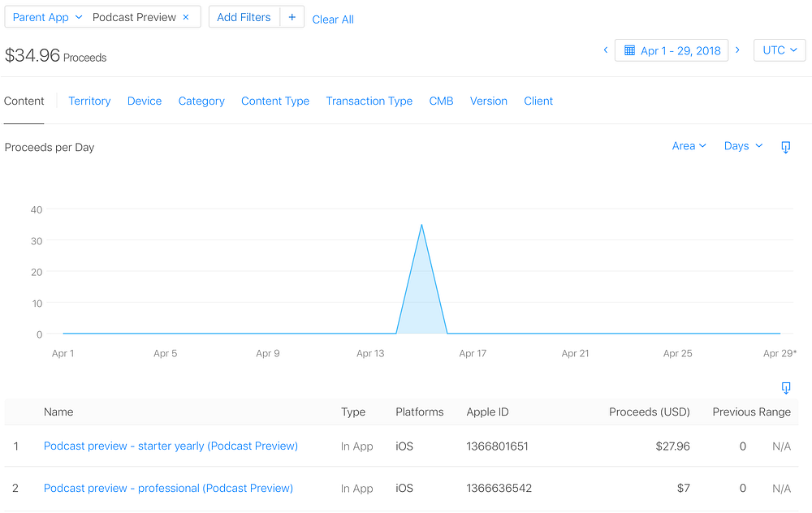Viewport: 812px width, 513px height.
Task: Click the proceeds peak on the chart
Action: [x=421, y=225]
